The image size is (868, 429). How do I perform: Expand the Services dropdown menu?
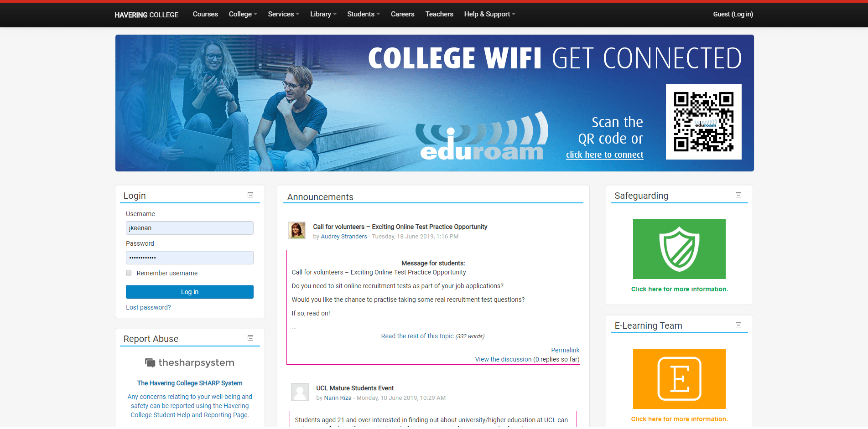tap(283, 14)
